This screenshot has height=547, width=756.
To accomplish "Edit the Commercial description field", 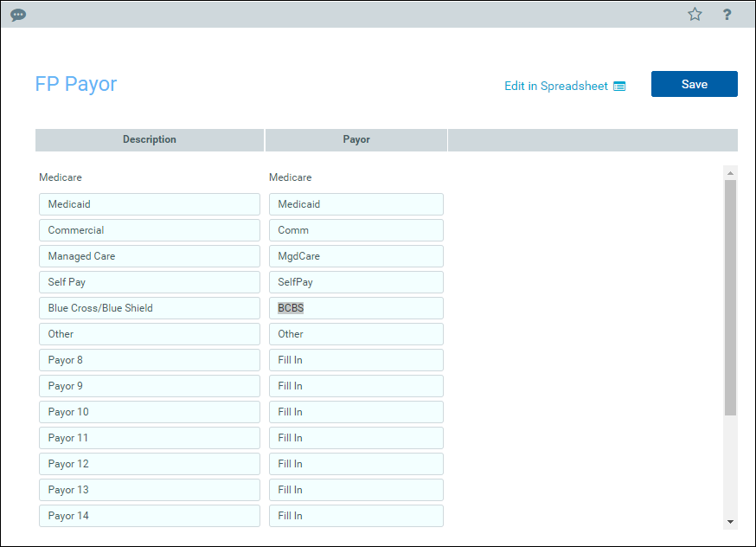I will (x=150, y=230).
